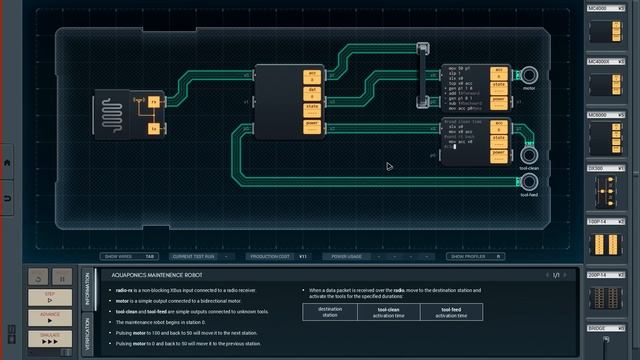The height and width of the screenshot is (360, 640).
Task: Select the radio antenna coil component
Action: tap(112, 115)
